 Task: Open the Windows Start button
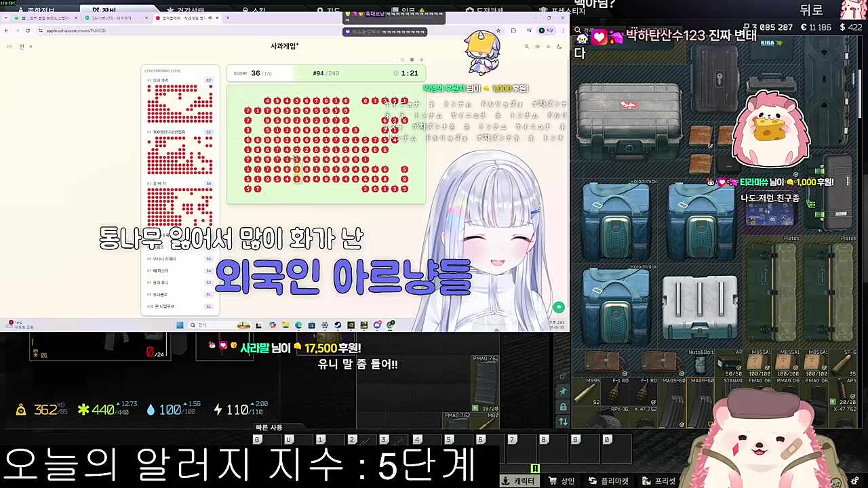[x=180, y=325]
